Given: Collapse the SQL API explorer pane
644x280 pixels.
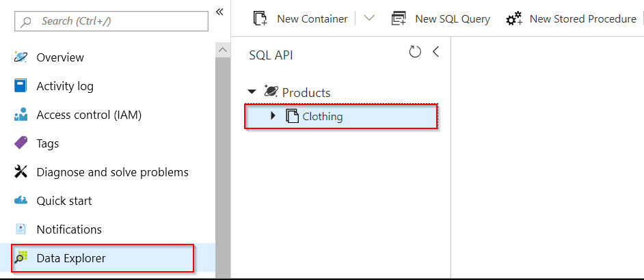Looking at the screenshot, I should coord(435,52).
